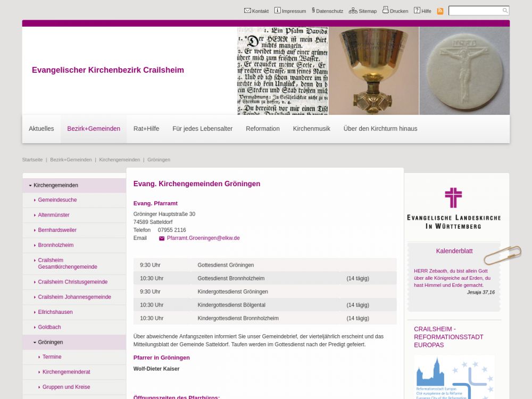Screen dimensions: 532x399
Task: Click the Evangelische Landeskirche Württemberg logo
Action: coord(453,208)
